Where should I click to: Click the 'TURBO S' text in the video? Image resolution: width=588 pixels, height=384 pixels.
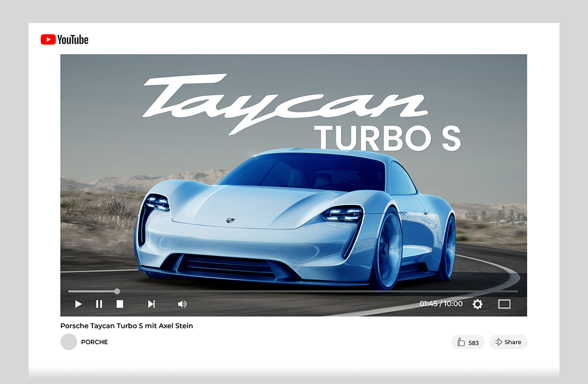[387, 138]
